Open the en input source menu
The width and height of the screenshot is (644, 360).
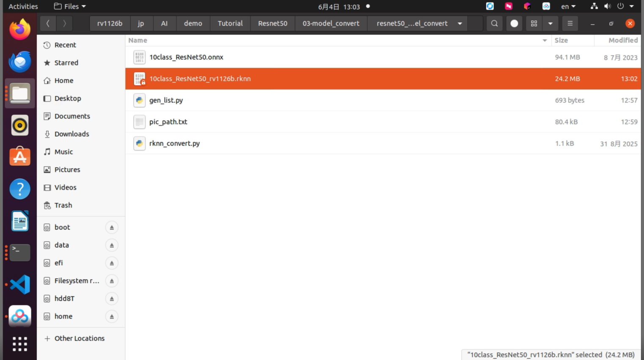[568, 6]
